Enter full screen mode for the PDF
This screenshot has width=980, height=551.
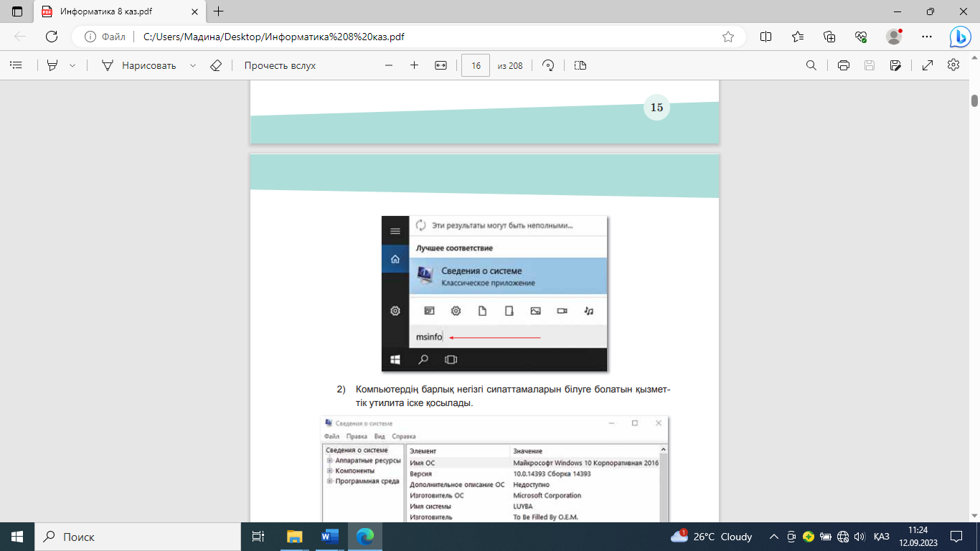(927, 65)
